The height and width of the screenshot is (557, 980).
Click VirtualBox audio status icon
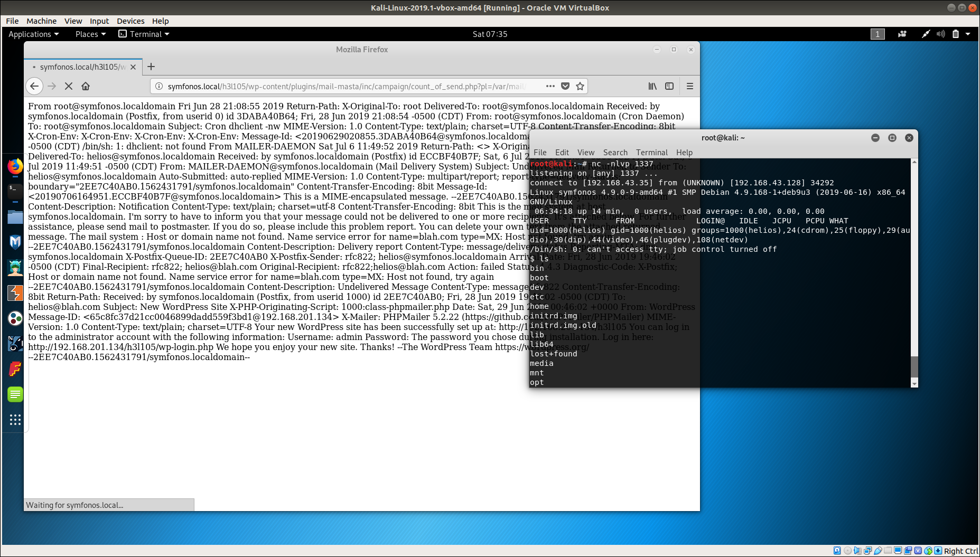click(x=857, y=551)
